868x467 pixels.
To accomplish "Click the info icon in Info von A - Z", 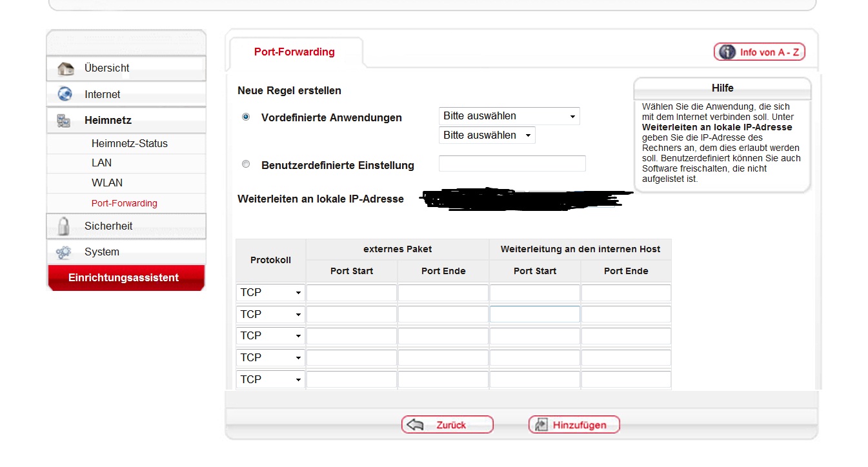I will click(727, 52).
